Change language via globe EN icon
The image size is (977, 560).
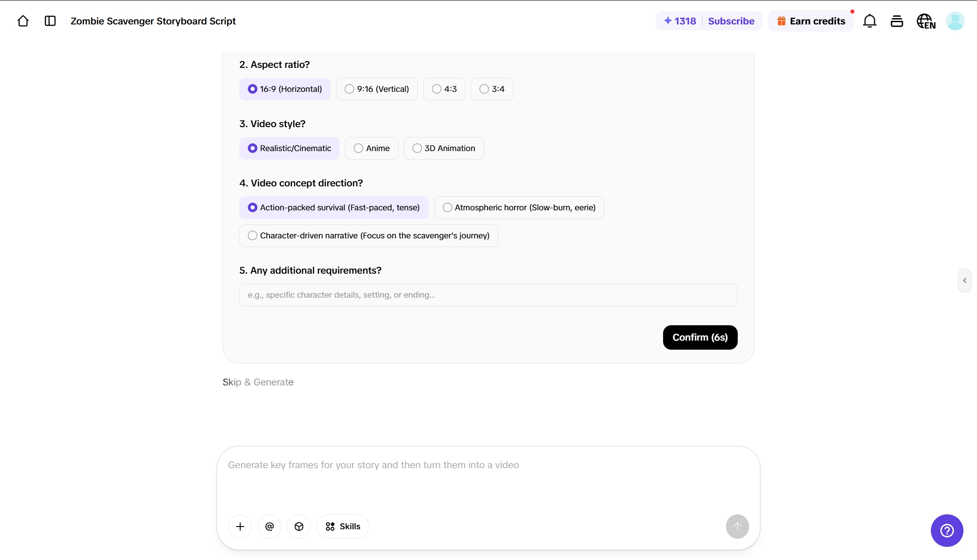[x=926, y=21]
